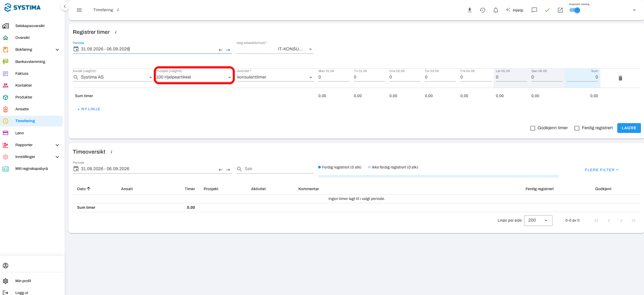Image resolution: width=644 pixels, height=295 pixels.
Task: Click the Systima logo
Action: pyautogui.click(x=22, y=7)
